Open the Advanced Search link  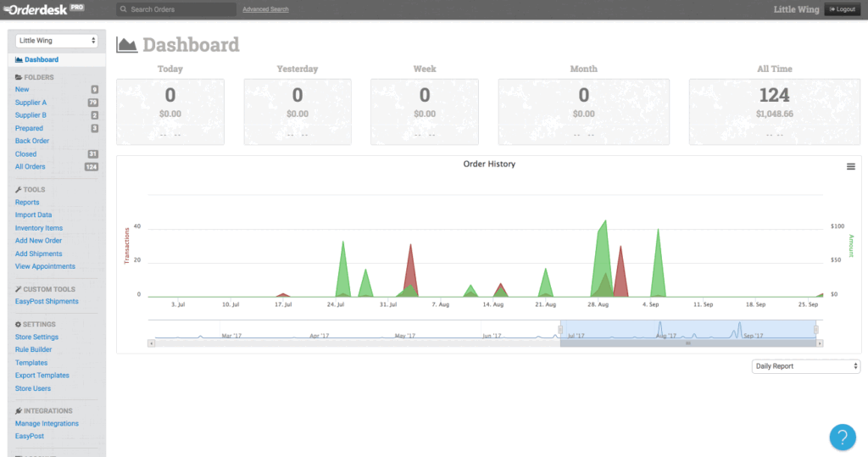click(265, 9)
